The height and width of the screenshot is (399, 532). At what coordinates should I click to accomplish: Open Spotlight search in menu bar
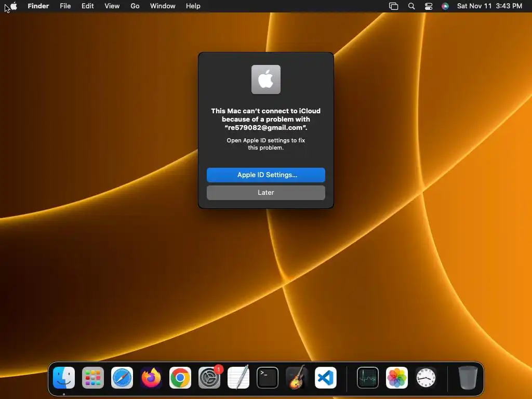[411, 6]
